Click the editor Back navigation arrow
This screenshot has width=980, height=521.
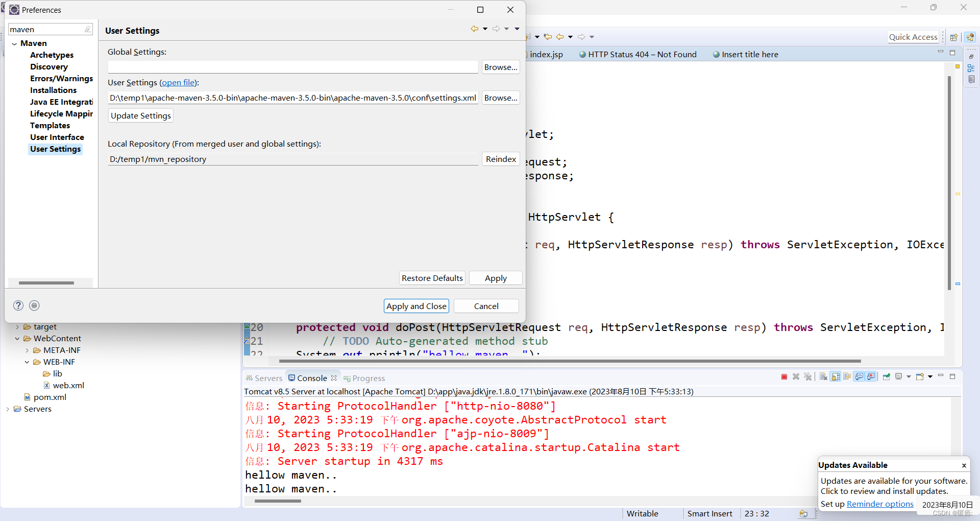point(560,37)
